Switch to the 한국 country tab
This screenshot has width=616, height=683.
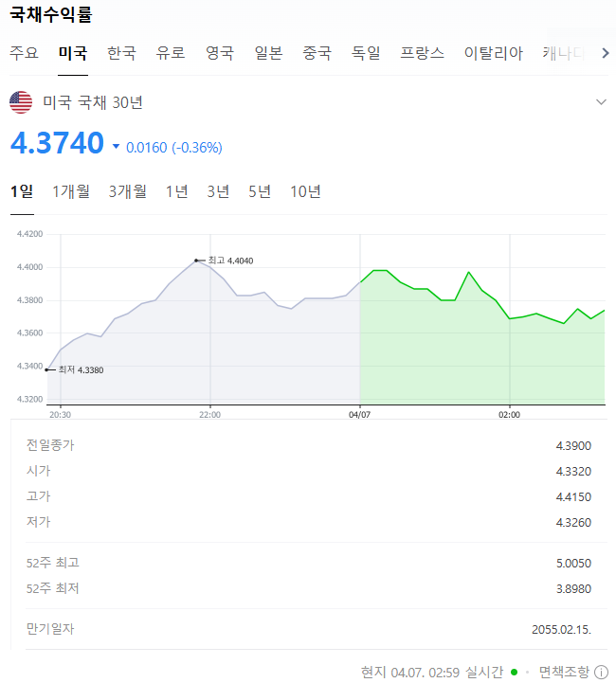(x=121, y=53)
